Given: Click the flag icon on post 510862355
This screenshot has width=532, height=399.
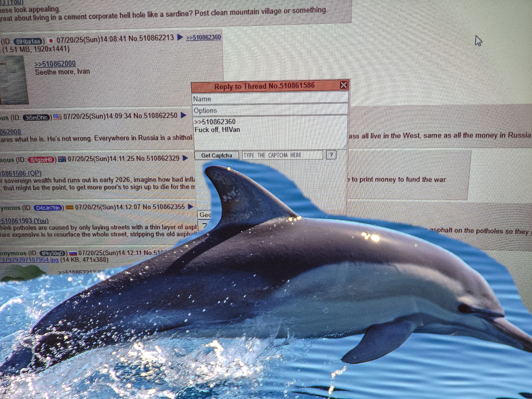Looking at the screenshot, I should 70,207.
